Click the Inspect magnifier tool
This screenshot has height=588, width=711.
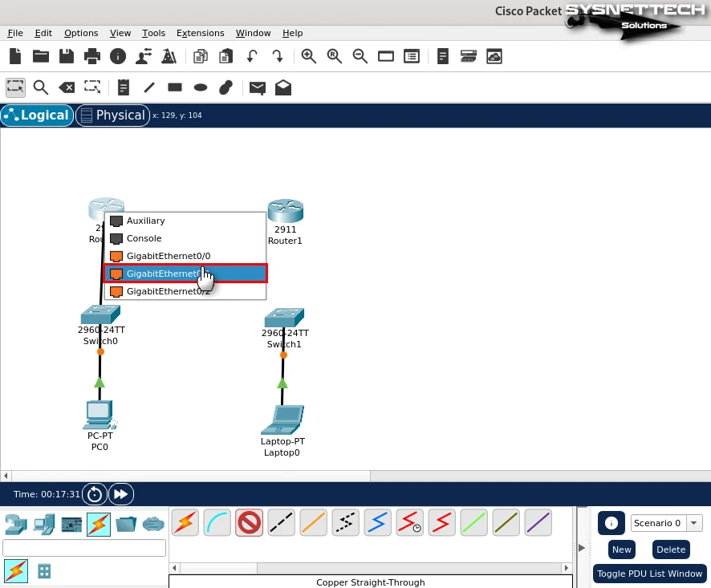tap(40, 87)
